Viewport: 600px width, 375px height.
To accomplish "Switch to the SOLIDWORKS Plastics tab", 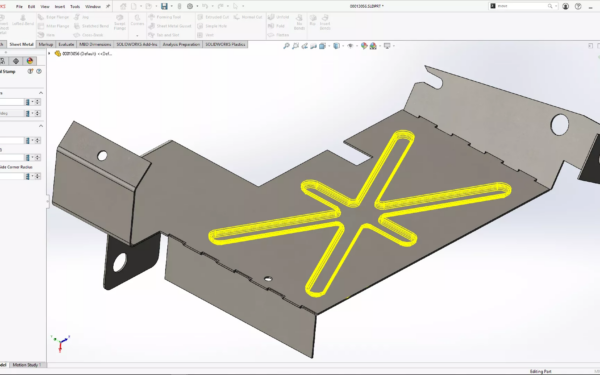I will [225, 44].
